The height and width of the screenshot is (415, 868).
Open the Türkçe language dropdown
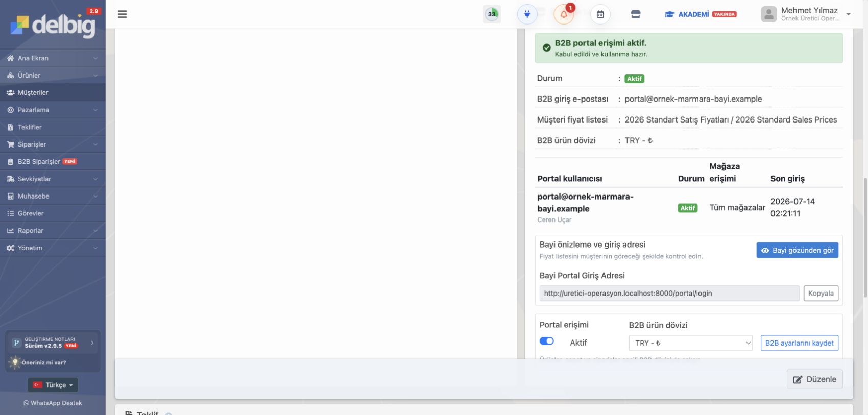[53, 385]
